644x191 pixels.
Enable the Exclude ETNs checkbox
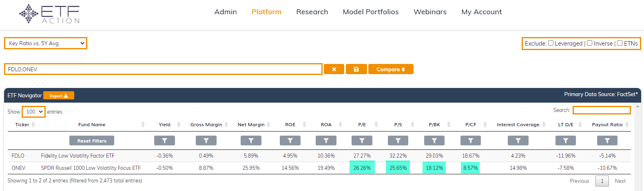coord(620,43)
